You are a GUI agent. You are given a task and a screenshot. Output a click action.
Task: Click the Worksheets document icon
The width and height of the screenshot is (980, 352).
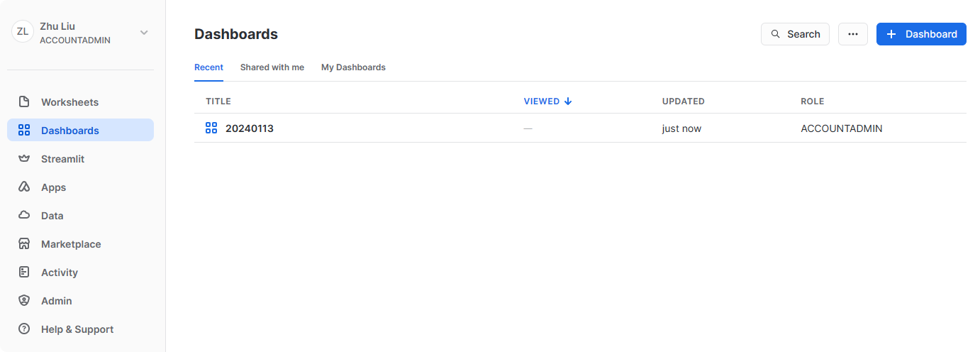tap(24, 102)
